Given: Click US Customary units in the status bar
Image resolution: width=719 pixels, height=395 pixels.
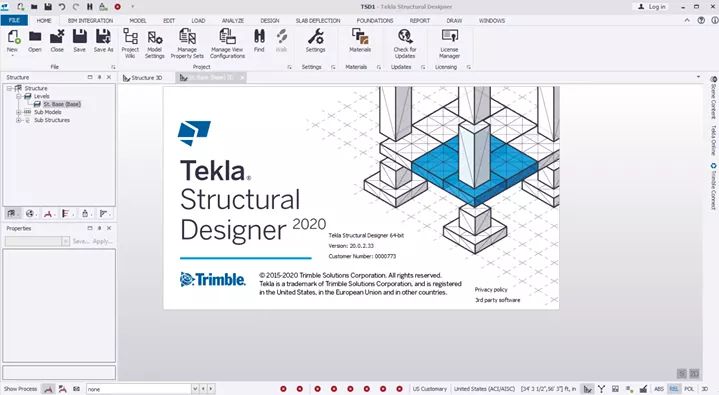Looking at the screenshot, I should 429,389.
